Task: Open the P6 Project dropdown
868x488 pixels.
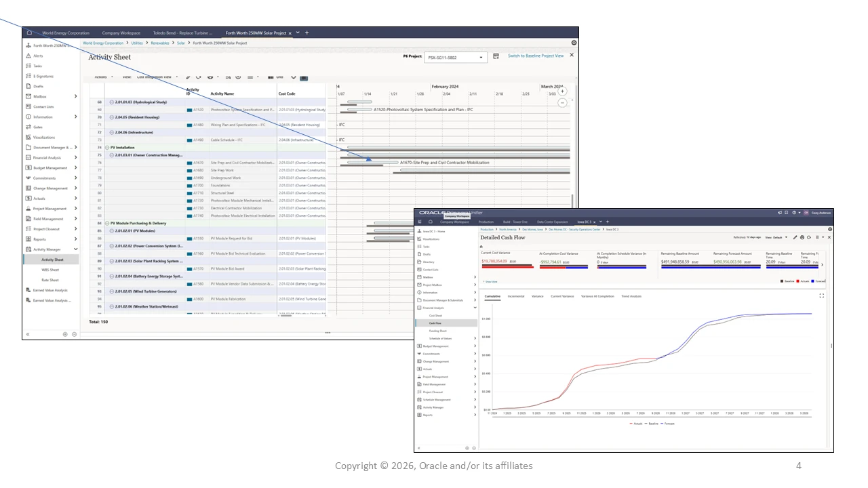Action: [456, 58]
